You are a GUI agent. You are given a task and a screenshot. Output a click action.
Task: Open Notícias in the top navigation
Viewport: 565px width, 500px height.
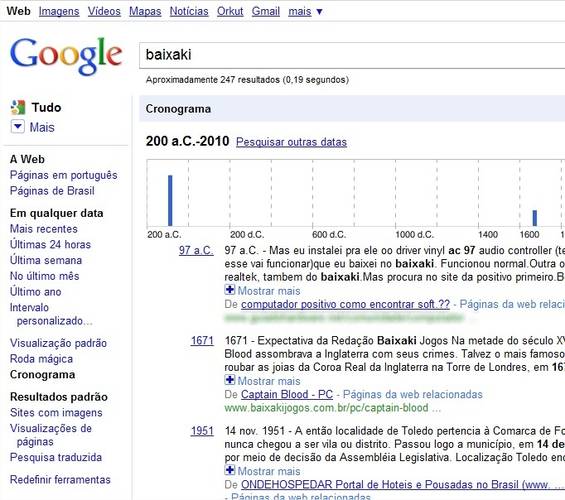pyautogui.click(x=189, y=12)
